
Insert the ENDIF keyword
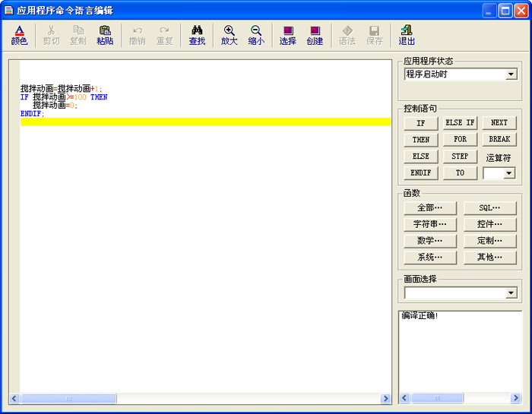pyautogui.click(x=421, y=173)
